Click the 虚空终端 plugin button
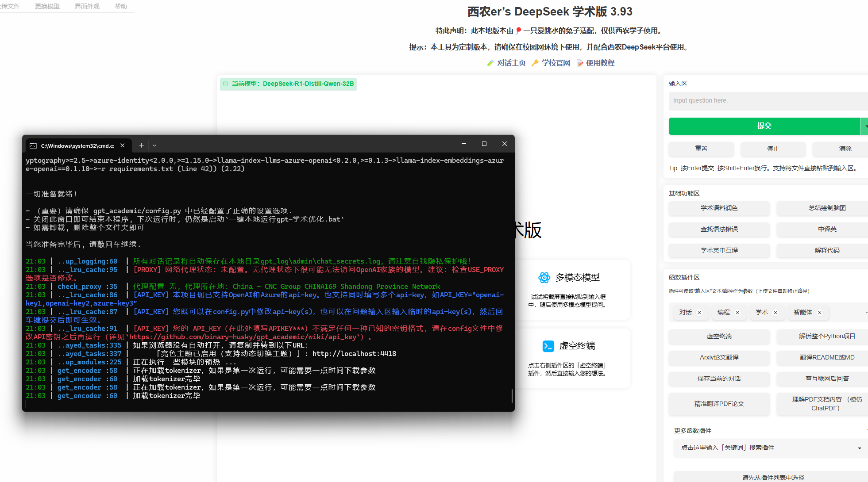Viewport: 868px width, 482px height. pyautogui.click(x=719, y=337)
